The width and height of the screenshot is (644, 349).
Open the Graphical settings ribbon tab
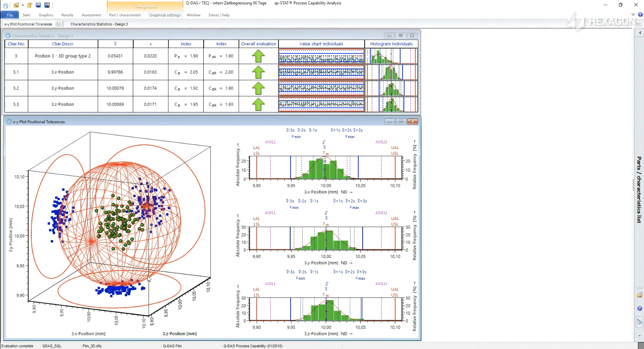point(165,15)
